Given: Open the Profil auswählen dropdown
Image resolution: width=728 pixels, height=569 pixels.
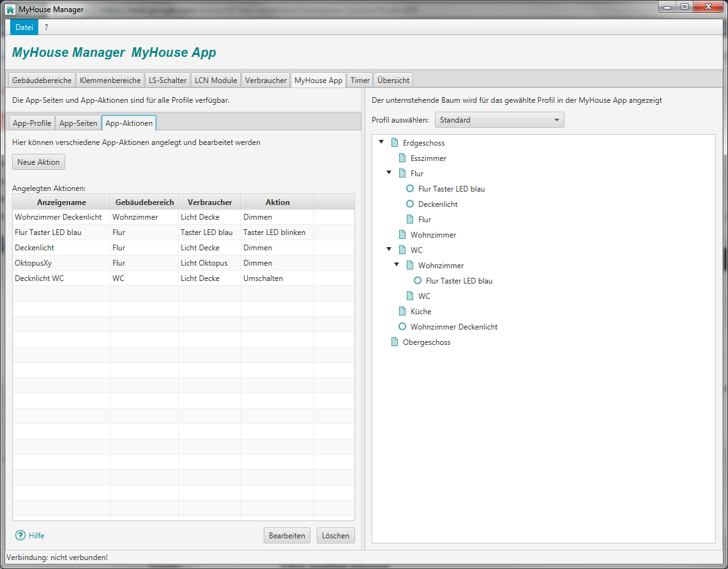Looking at the screenshot, I should point(499,120).
